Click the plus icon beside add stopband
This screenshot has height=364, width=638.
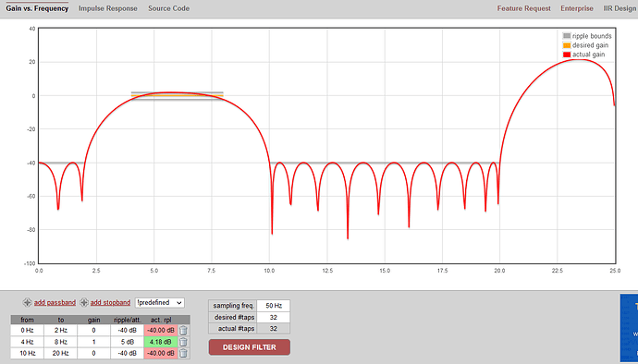(84, 303)
